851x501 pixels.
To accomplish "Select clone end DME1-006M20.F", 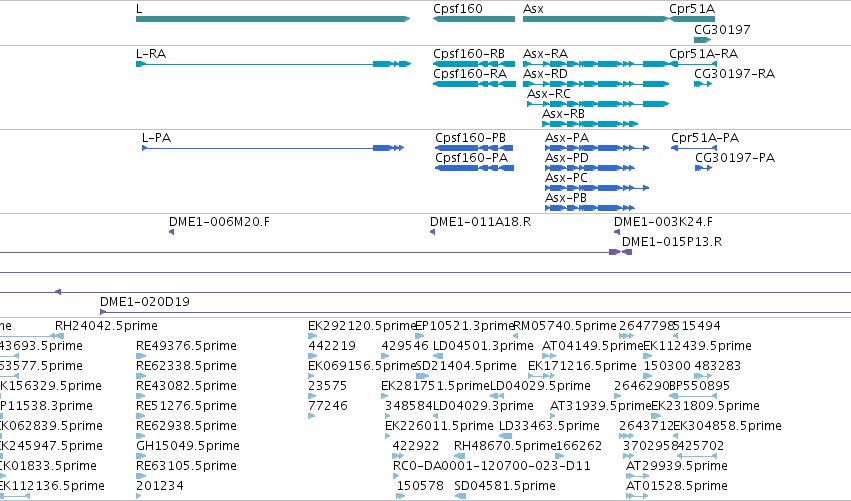I will point(172,232).
